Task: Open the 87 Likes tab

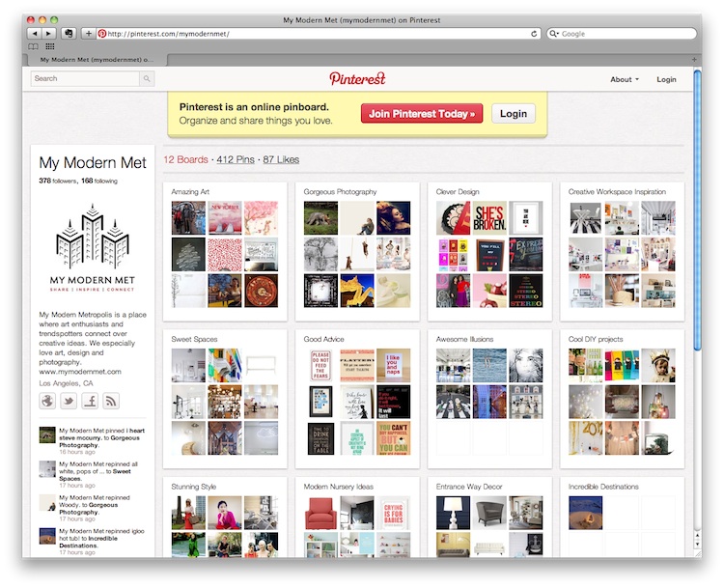Action: pyautogui.click(x=281, y=159)
